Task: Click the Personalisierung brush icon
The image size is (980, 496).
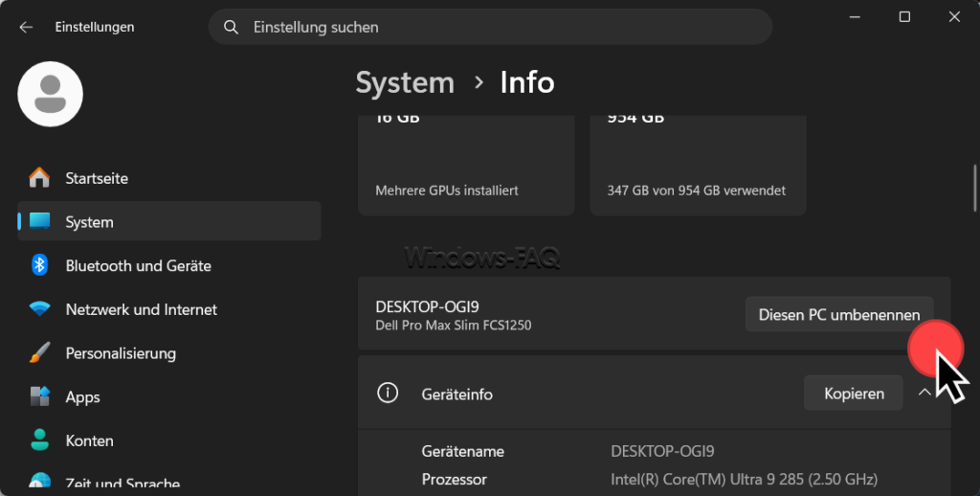Action: click(x=39, y=352)
